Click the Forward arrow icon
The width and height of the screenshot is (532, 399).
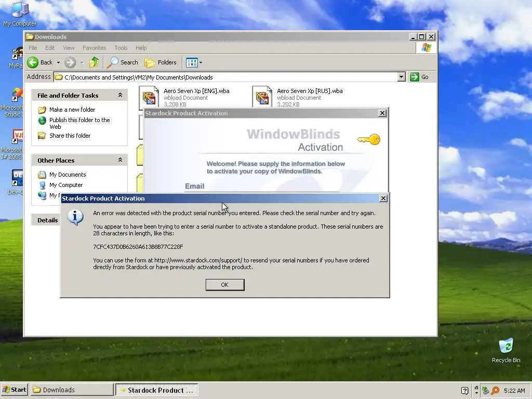pos(70,62)
